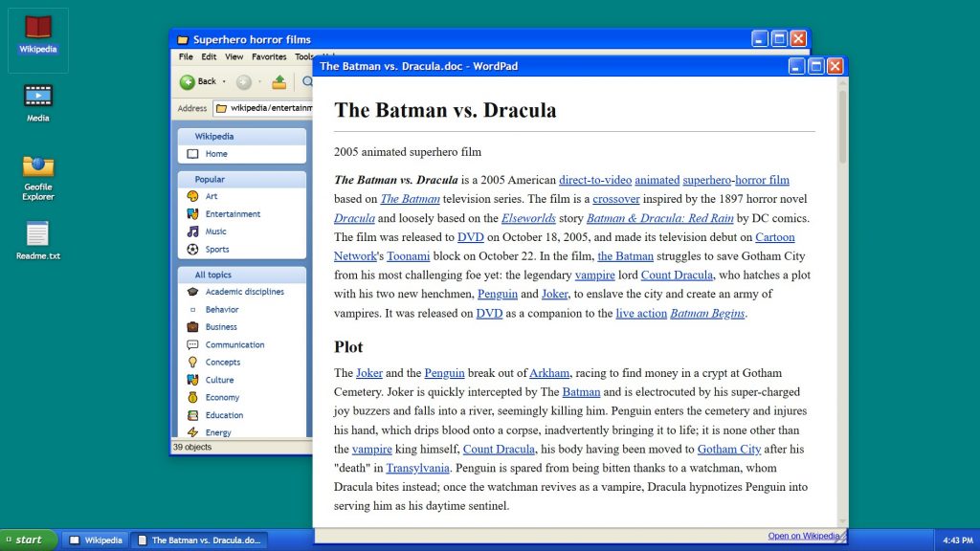The image size is (980, 551).
Task: Open the Edit menu in explorer
Action: tap(209, 56)
